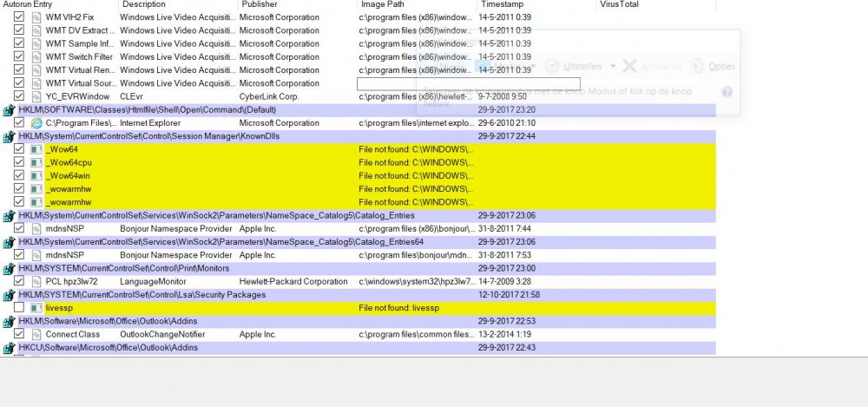Disable the YC_EVRWindow CyberLink entry

(x=19, y=95)
